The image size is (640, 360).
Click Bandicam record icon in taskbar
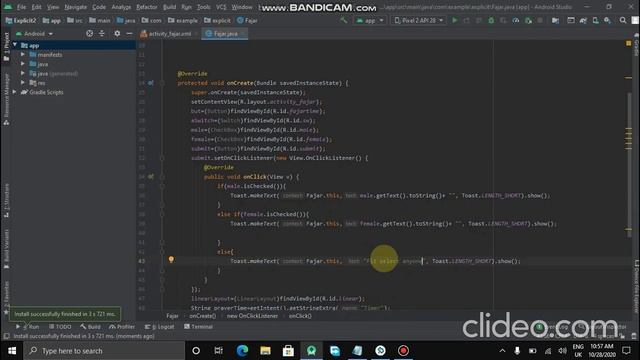coord(403,351)
